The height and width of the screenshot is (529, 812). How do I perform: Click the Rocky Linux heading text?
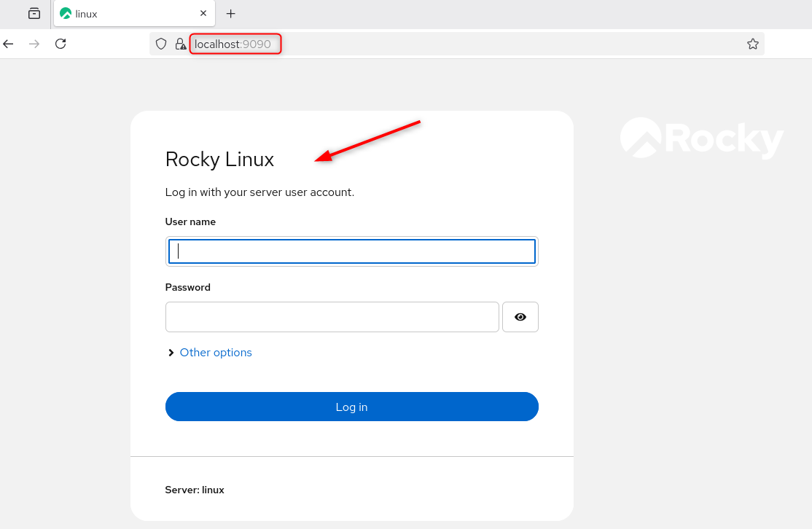pos(219,160)
